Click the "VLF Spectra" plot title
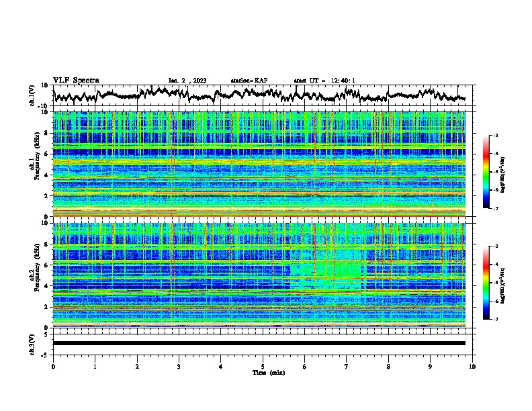This screenshot has height=411, width=532. click(x=76, y=81)
